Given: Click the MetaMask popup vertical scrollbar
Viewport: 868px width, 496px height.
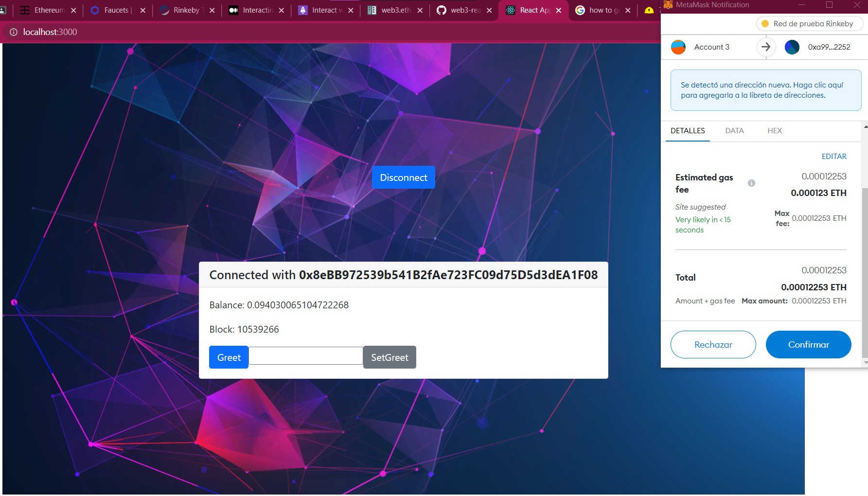Looking at the screenshot, I should (865, 272).
